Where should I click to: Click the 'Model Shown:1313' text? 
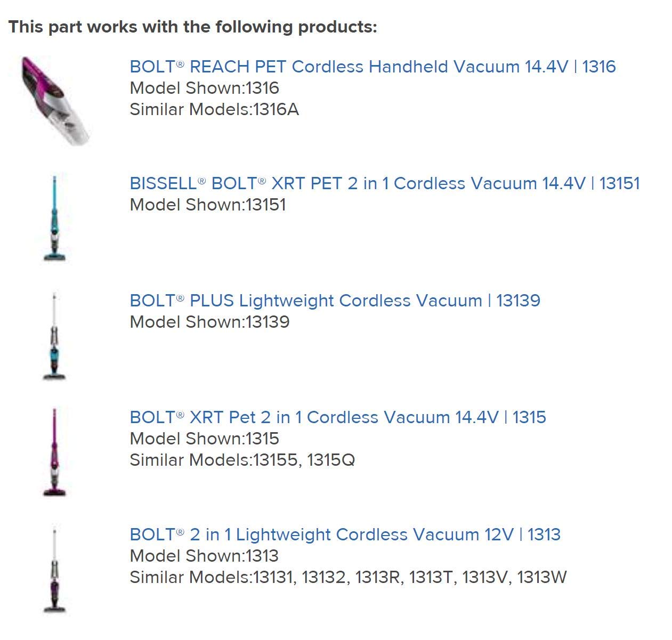204,556
